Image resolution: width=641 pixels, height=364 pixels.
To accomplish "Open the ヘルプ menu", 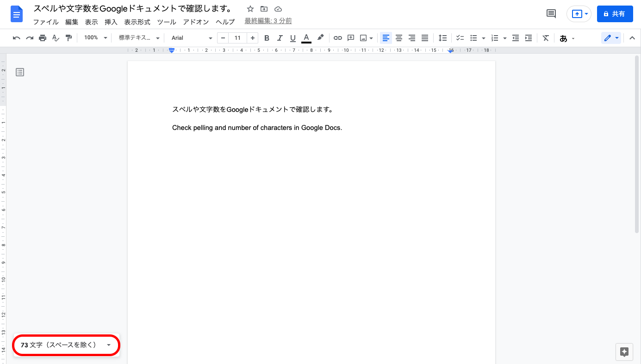I will pyautogui.click(x=225, y=22).
